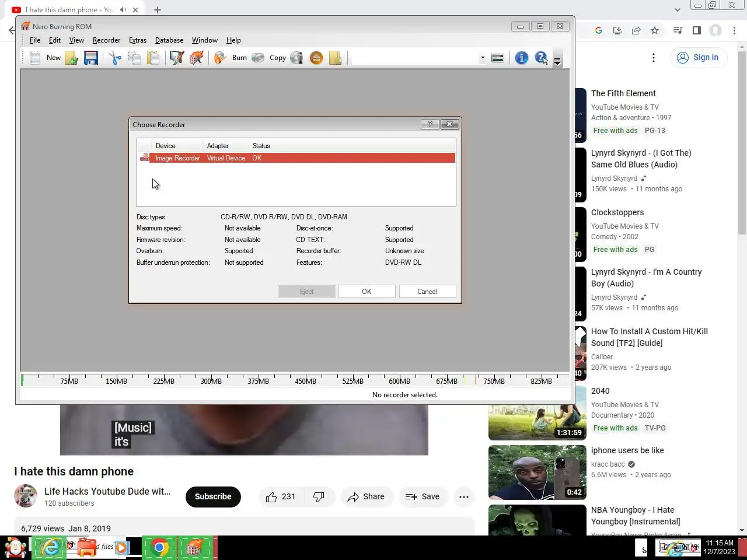Open The Fifth Element recommended video
The image size is (747, 560).
(623, 93)
